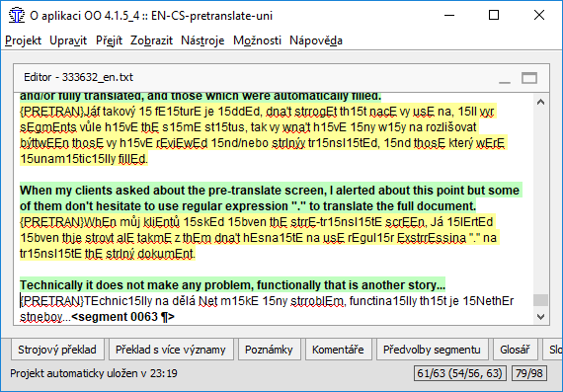
Task: Maximize the Editor pane
Action: click(529, 78)
